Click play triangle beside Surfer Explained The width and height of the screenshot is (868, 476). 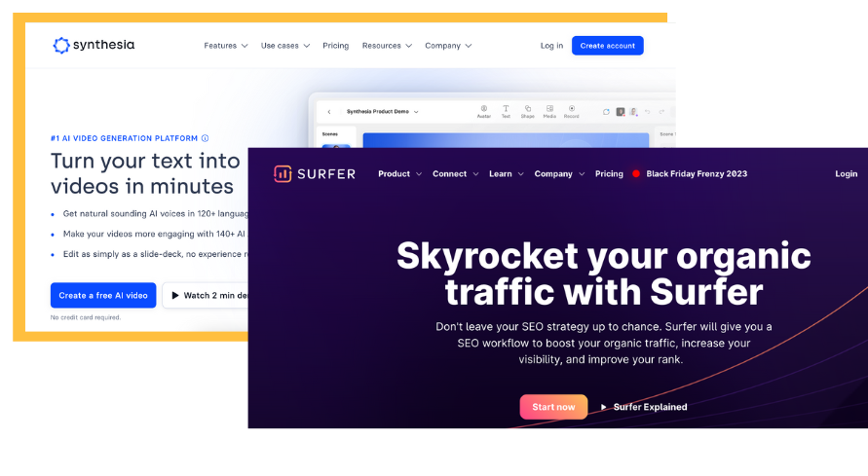[603, 407]
